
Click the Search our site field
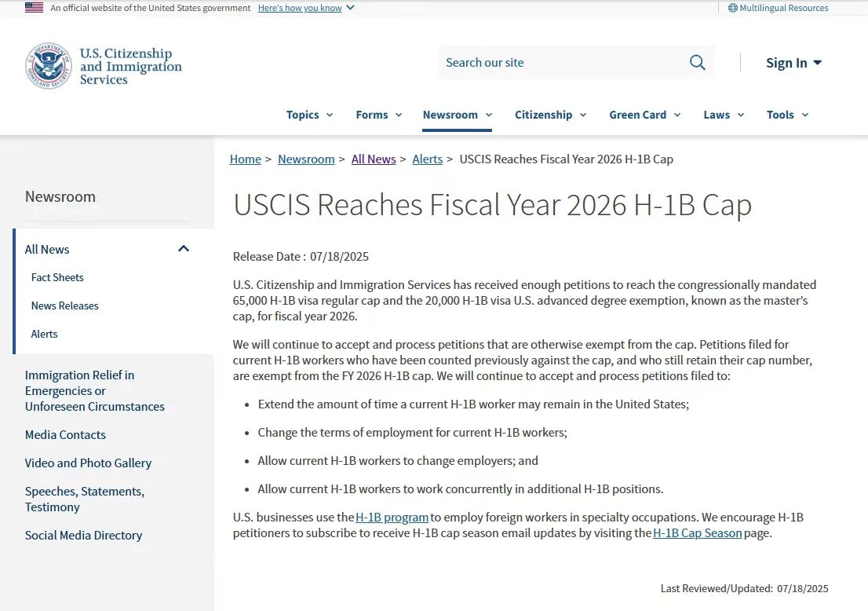pyautogui.click(x=561, y=63)
